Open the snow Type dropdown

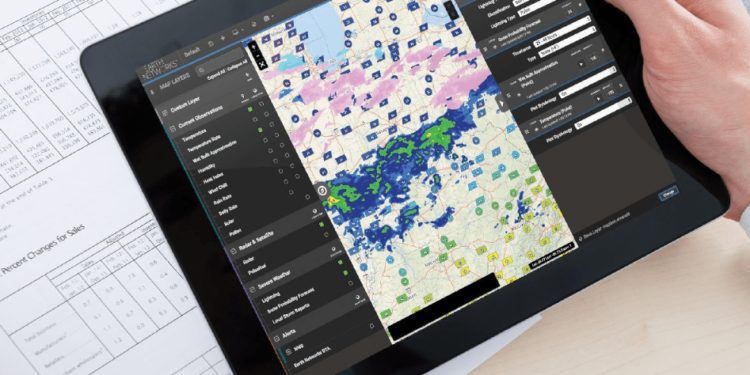568,42
